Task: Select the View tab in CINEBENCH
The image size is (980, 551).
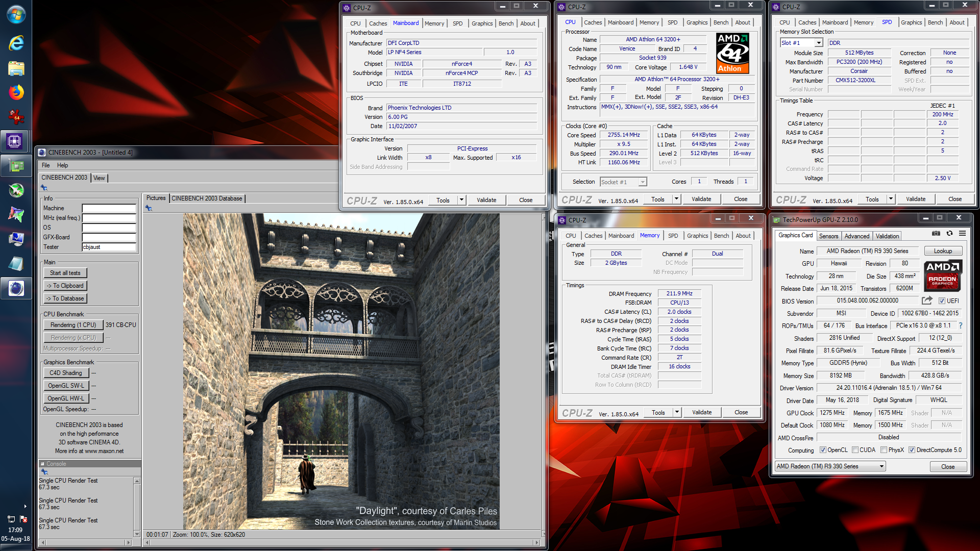Action: (99, 178)
